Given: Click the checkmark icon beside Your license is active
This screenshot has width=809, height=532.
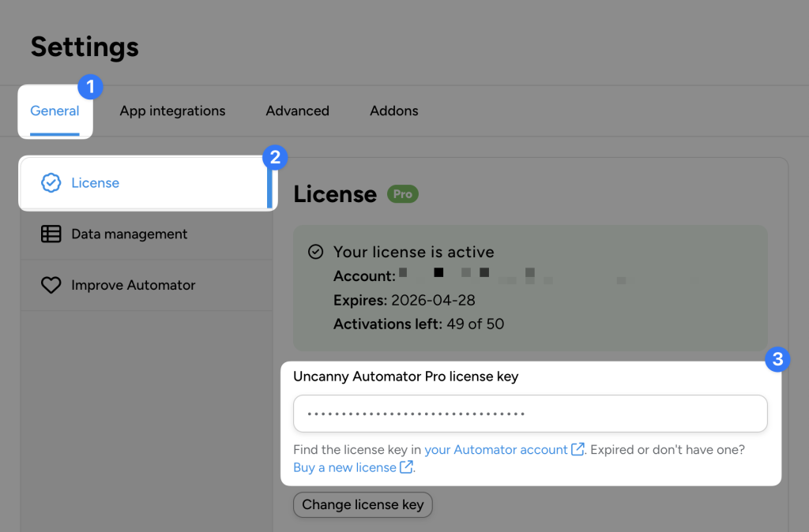Looking at the screenshot, I should [315, 252].
